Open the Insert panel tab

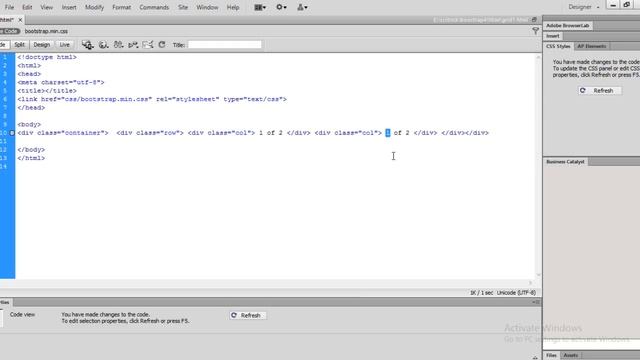point(553,36)
